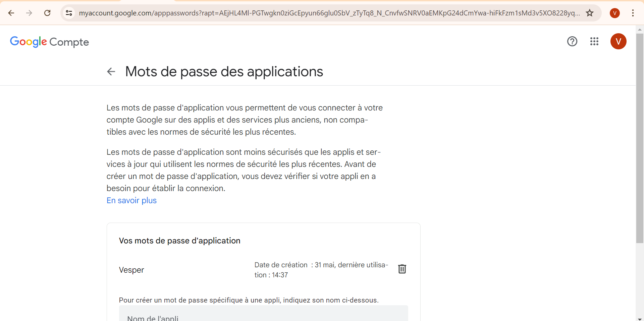This screenshot has height=321, width=644.
Task: Open the "En savoir plus" link
Action: [x=131, y=200]
